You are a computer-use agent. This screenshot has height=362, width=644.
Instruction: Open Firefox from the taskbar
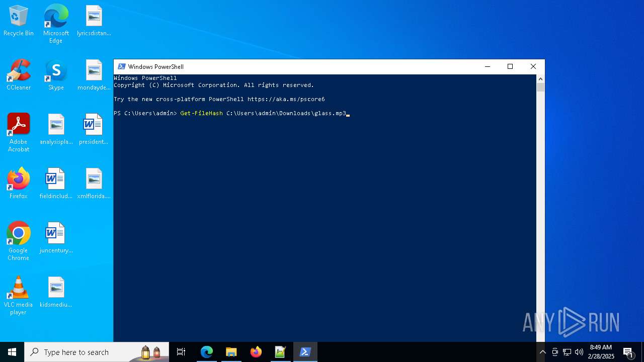tap(256, 352)
